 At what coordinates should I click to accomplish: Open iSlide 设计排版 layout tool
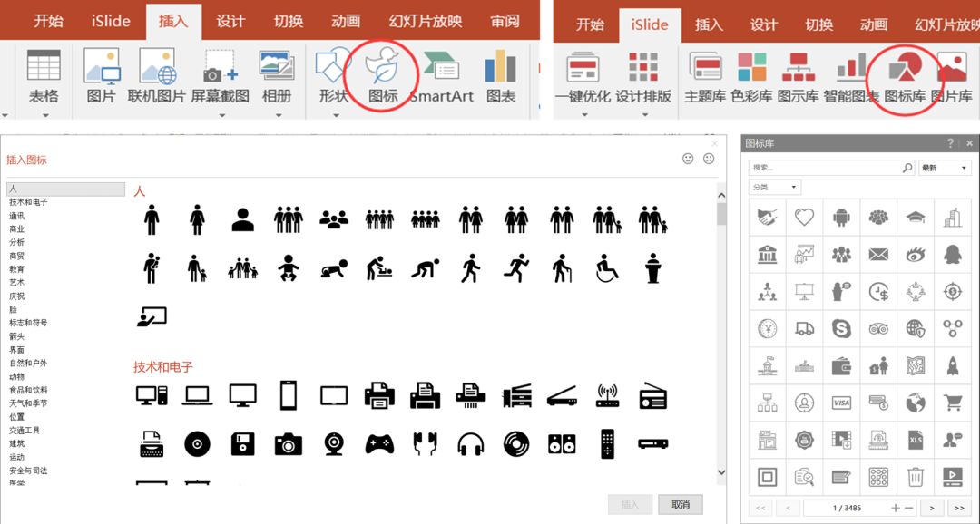(643, 78)
